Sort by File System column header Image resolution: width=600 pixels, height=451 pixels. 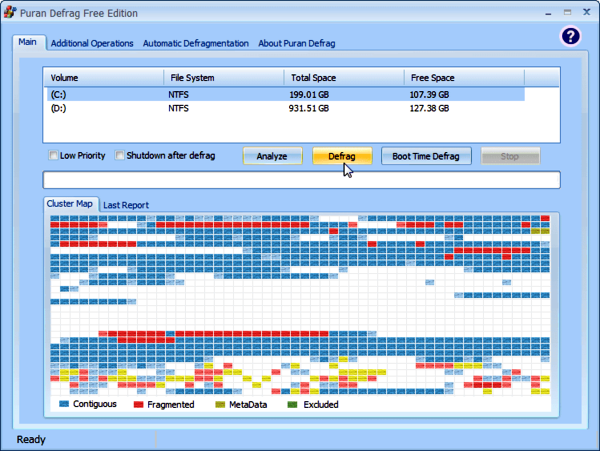coord(224,78)
